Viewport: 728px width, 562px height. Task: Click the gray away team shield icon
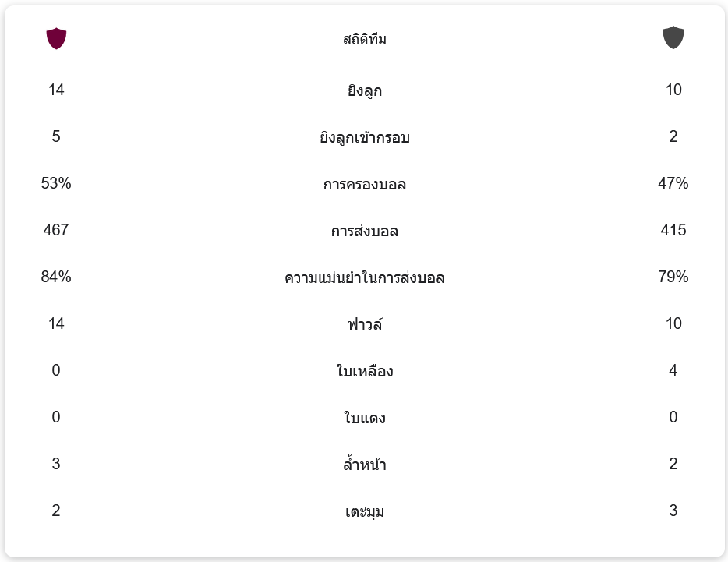click(673, 37)
